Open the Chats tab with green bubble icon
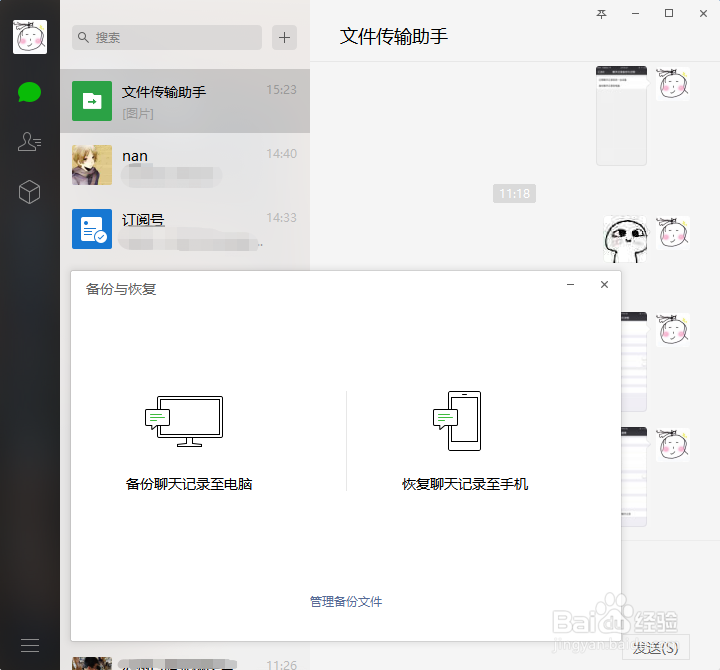The width and height of the screenshot is (720, 670). coord(29,92)
